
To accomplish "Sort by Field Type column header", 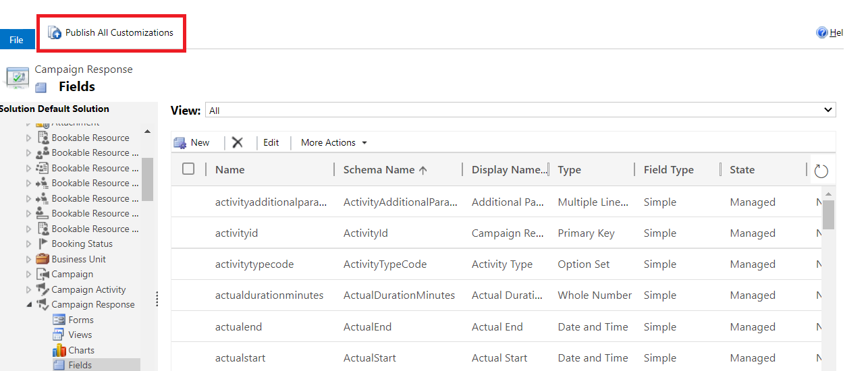I will pyautogui.click(x=668, y=170).
